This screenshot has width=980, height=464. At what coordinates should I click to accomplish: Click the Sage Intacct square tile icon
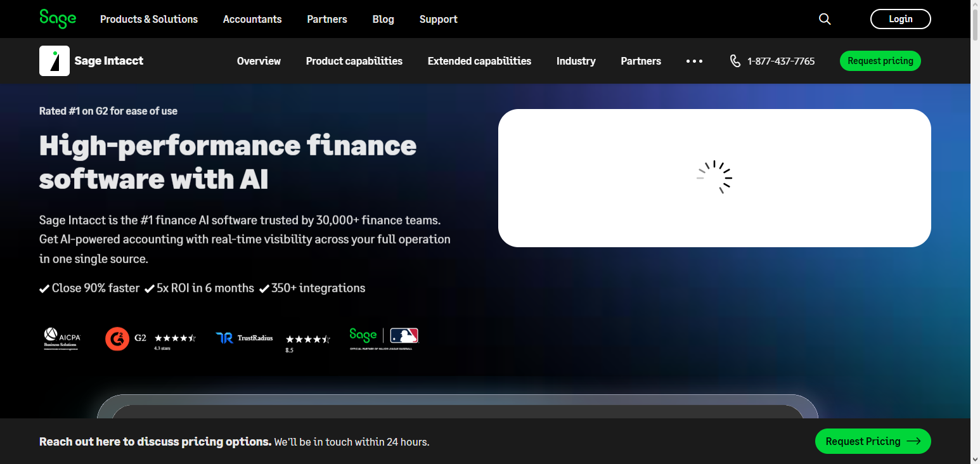(55, 60)
